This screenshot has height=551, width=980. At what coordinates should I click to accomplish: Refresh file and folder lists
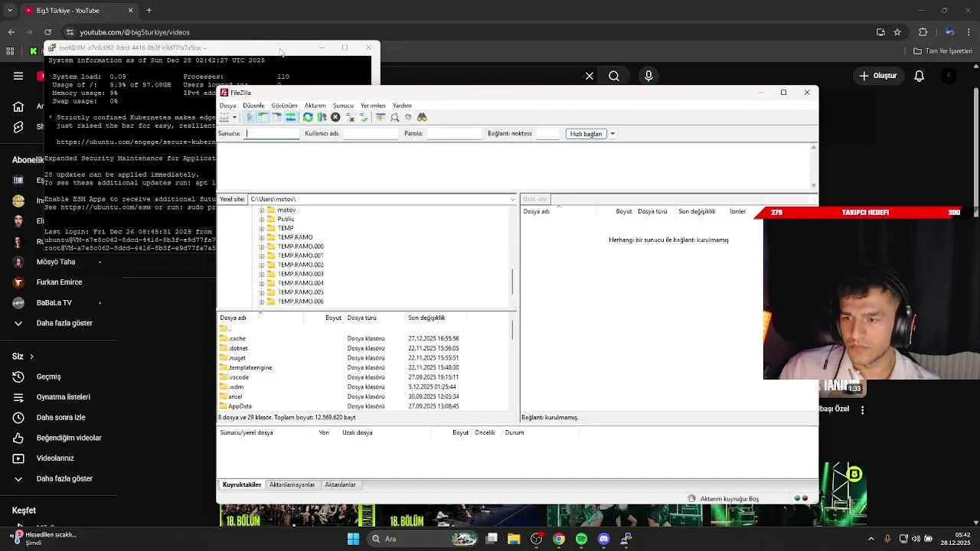click(x=308, y=117)
